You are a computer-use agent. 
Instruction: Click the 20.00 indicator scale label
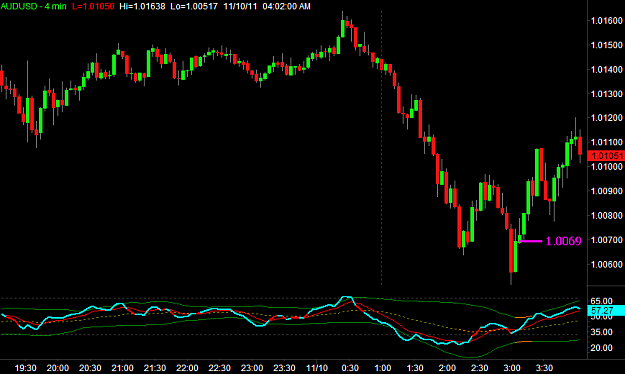pyautogui.click(x=601, y=348)
